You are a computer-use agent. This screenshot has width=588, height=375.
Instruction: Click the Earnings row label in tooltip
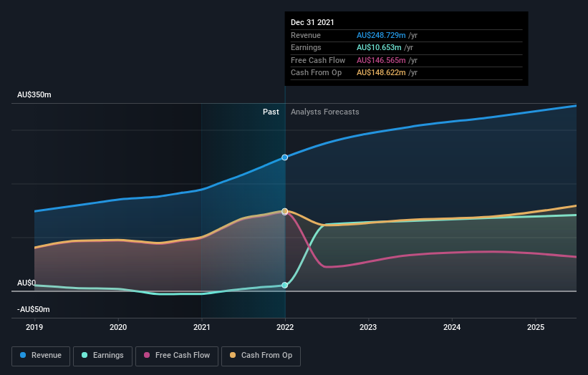point(306,47)
